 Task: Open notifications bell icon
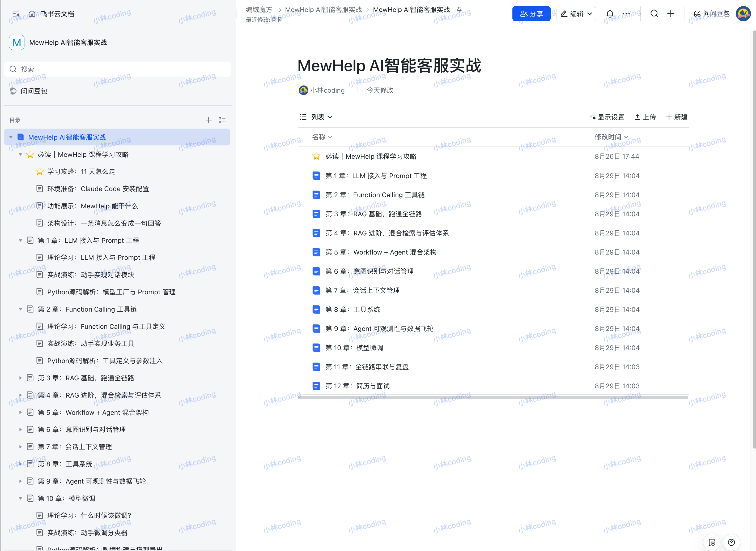tap(609, 14)
